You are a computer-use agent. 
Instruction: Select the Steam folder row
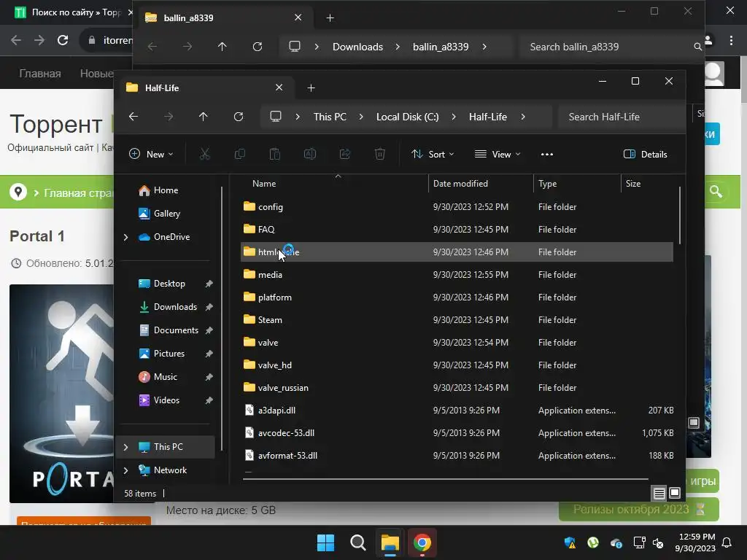457,320
